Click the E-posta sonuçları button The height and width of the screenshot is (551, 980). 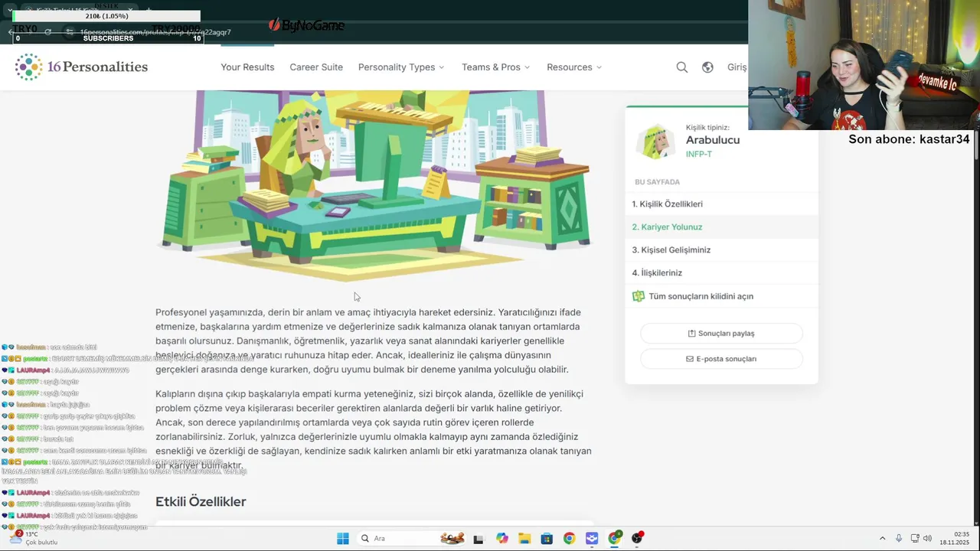(721, 359)
